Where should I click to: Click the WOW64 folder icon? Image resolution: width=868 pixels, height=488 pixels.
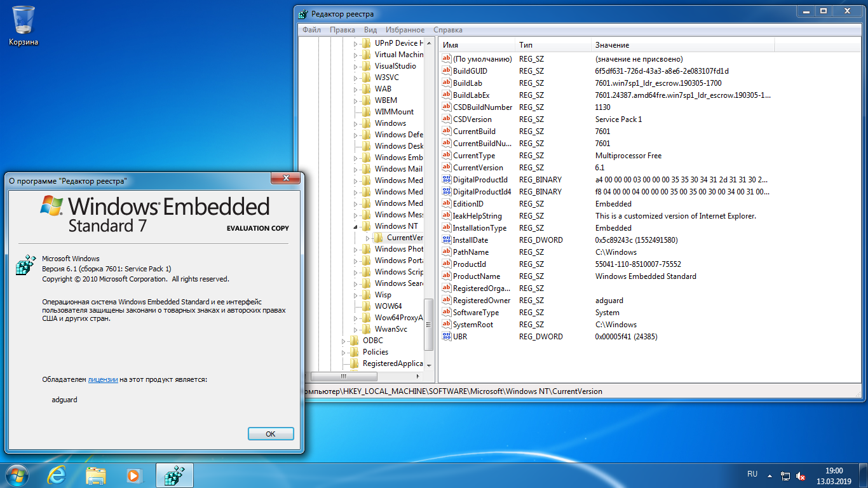tap(367, 306)
